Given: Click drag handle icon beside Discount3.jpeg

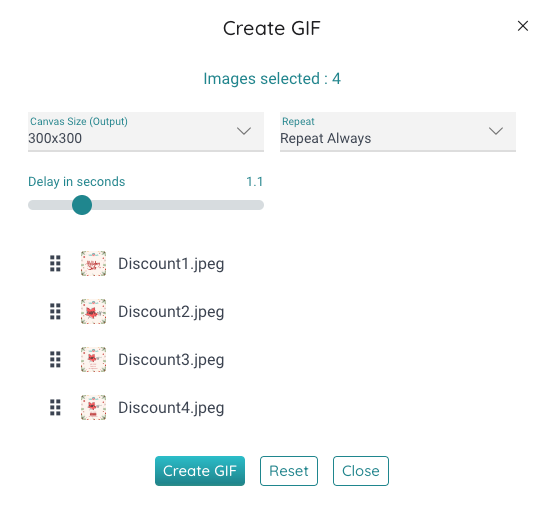Looking at the screenshot, I should 55,360.
